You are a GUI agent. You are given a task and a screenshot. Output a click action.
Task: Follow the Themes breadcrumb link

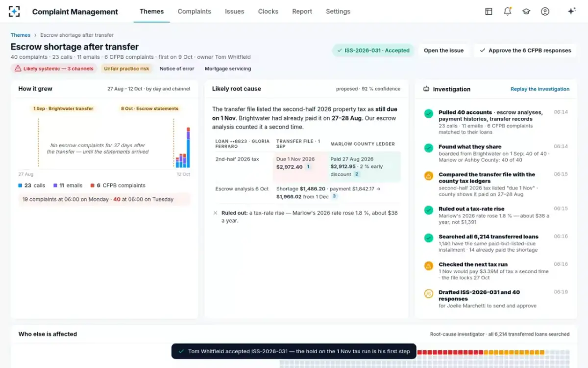click(x=21, y=35)
